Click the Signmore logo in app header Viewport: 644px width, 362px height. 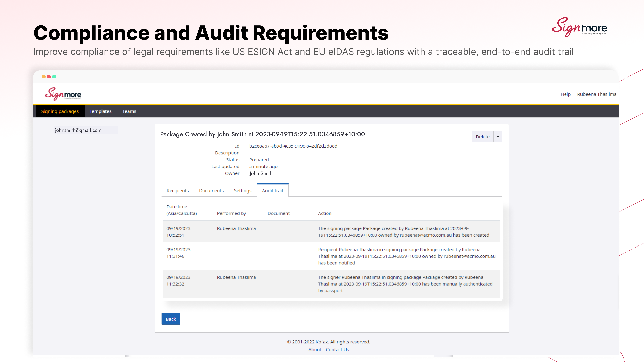click(x=63, y=94)
